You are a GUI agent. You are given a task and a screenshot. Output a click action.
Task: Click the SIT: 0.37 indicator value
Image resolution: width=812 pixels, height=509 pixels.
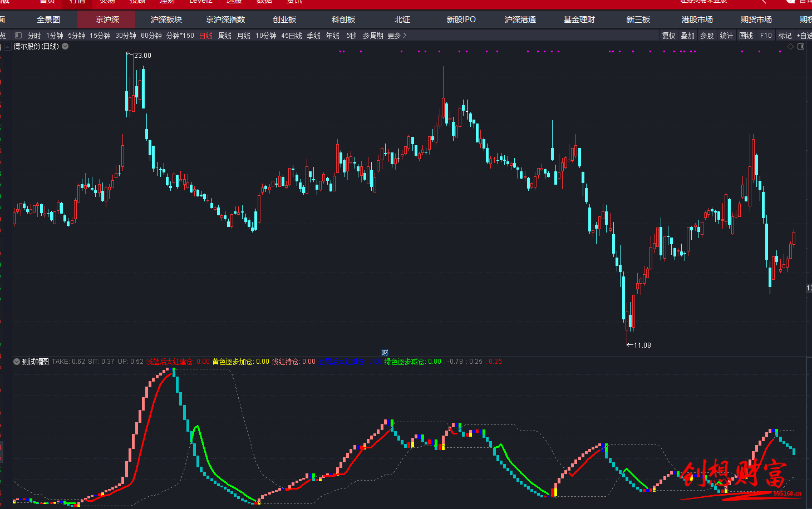pyautogui.click(x=101, y=362)
